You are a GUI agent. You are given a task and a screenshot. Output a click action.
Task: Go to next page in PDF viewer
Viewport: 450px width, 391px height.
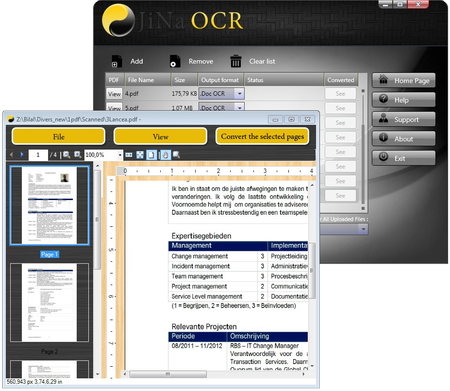(x=22, y=155)
